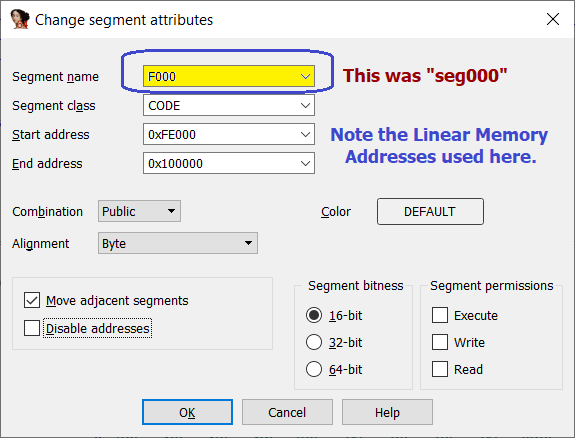Expand the Segment name dropdown arrow

305,77
